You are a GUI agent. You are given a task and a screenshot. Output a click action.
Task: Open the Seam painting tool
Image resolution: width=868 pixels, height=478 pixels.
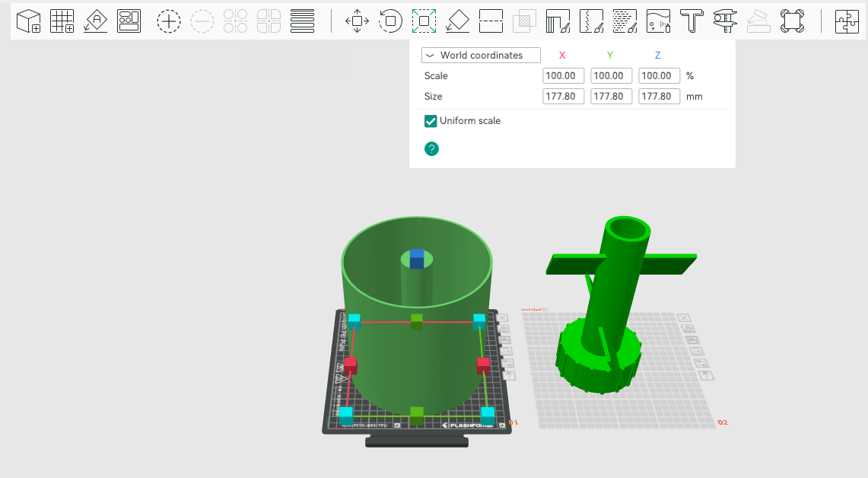pos(591,21)
